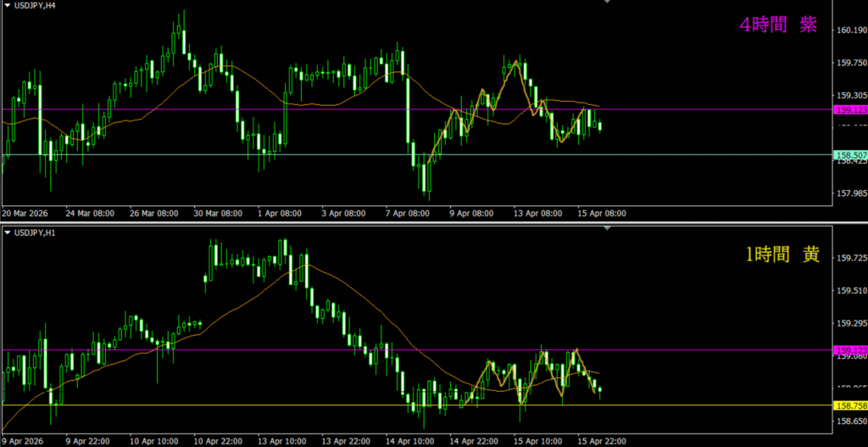Click '13 Apr 10:00' on H1 time axis
Screen dimensions: 868x447
[281, 441]
